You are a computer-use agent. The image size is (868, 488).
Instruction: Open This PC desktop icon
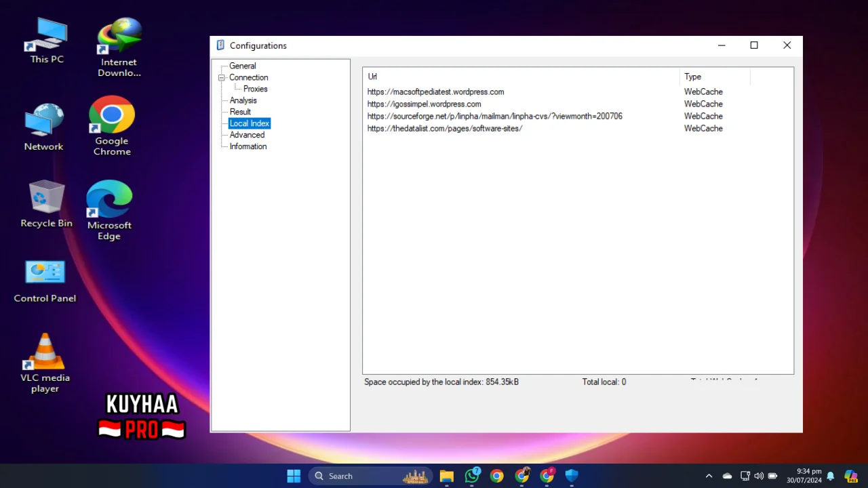click(x=47, y=41)
